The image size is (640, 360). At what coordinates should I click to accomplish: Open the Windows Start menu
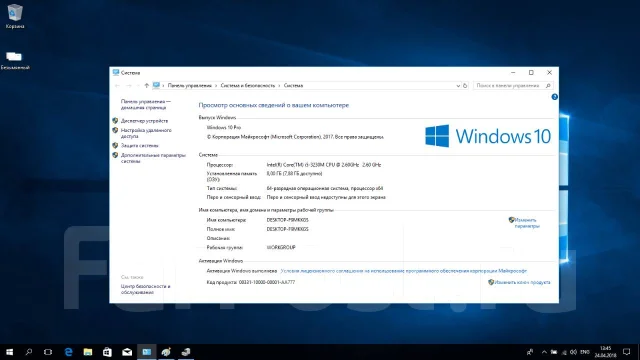(x=9, y=352)
